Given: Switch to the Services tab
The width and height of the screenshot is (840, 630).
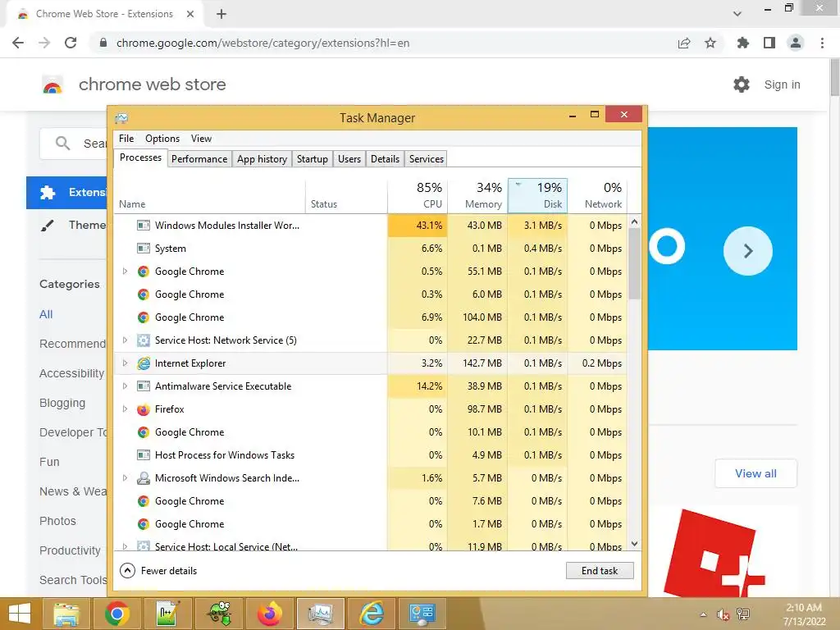Looking at the screenshot, I should 427,159.
